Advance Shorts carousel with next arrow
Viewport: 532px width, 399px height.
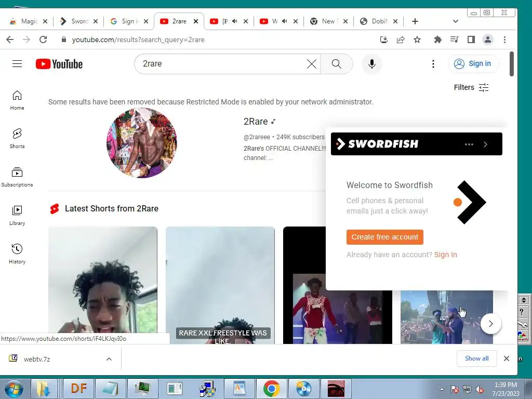click(490, 324)
